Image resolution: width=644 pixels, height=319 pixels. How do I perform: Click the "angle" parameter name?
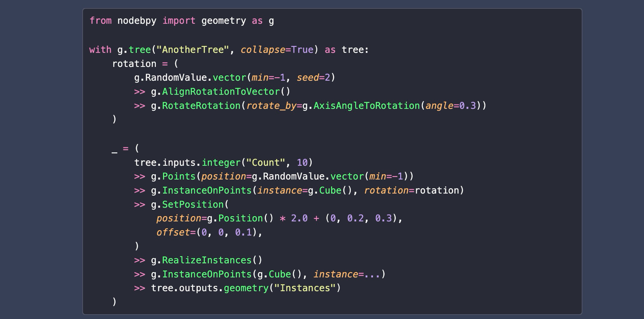439,106
